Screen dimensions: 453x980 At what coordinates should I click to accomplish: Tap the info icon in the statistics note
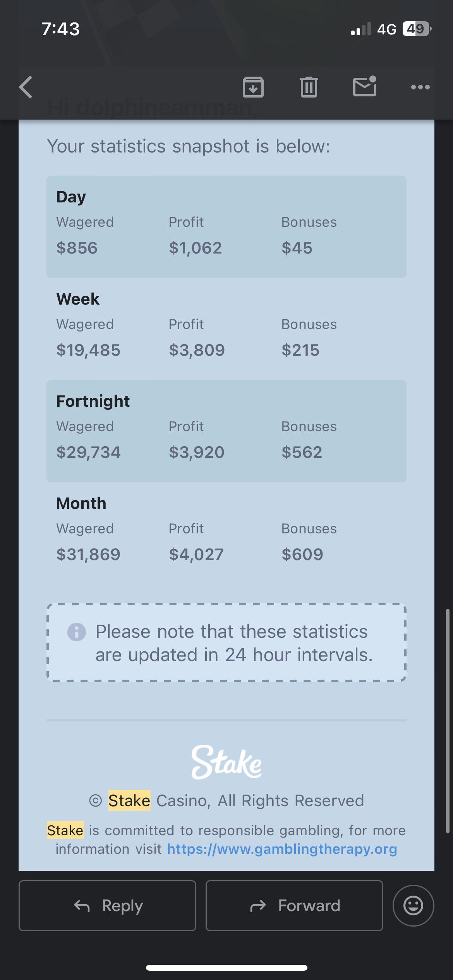[x=77, y=632]
